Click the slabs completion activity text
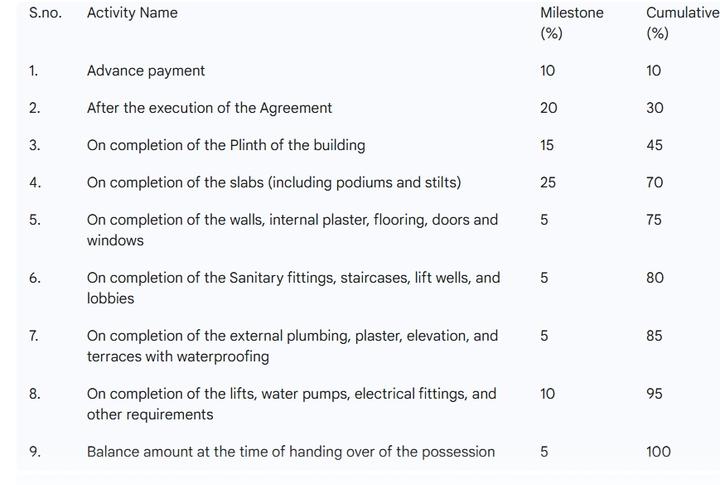Image resolution: width=720 pixels, height=485 pixels. point(274,182)
